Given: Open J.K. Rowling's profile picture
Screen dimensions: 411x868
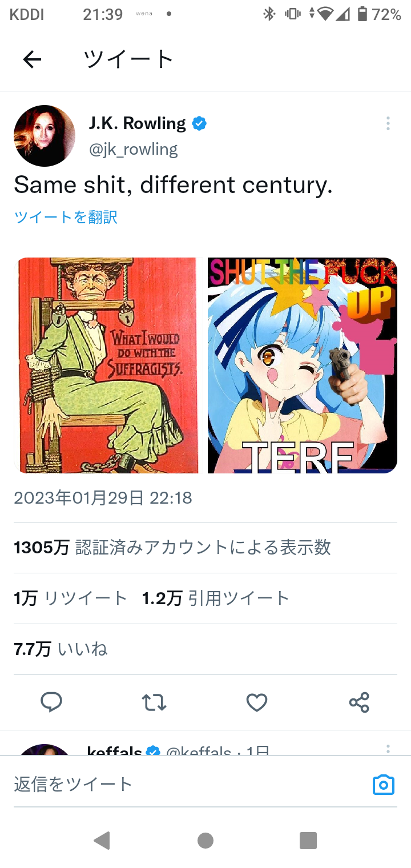Looking at the screenshot, I should click(x=45, y=136).
